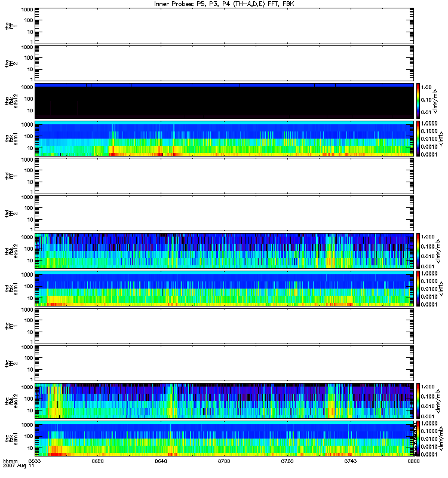Screen dimensions: 448x478
Task: Click the empty the fff 2 plot panel
Action: pyautogui.click(x=224, y=364)
